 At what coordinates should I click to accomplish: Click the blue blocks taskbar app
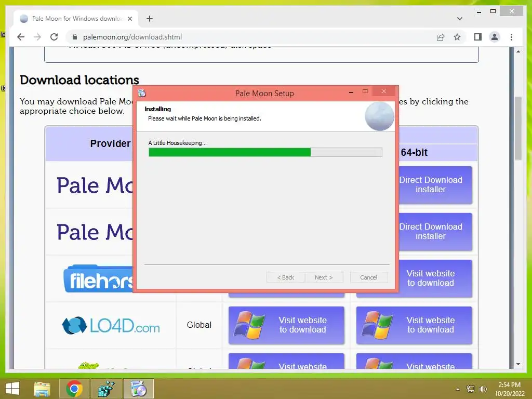click(x=106, y=389)
